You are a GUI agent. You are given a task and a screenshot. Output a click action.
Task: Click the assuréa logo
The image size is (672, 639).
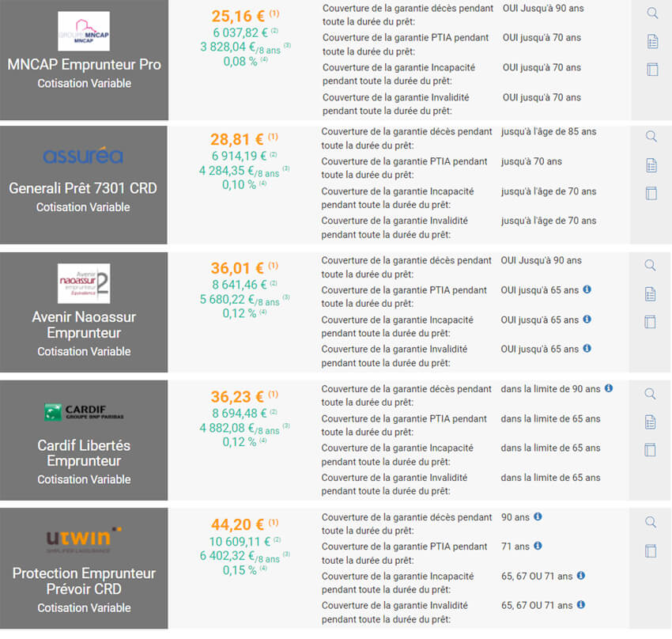point(83,156)
